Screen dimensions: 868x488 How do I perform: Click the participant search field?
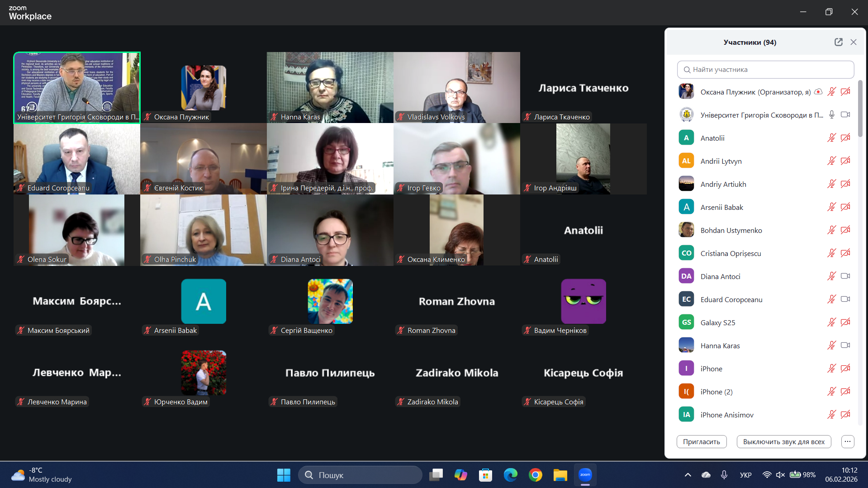[x=765, y=70]
